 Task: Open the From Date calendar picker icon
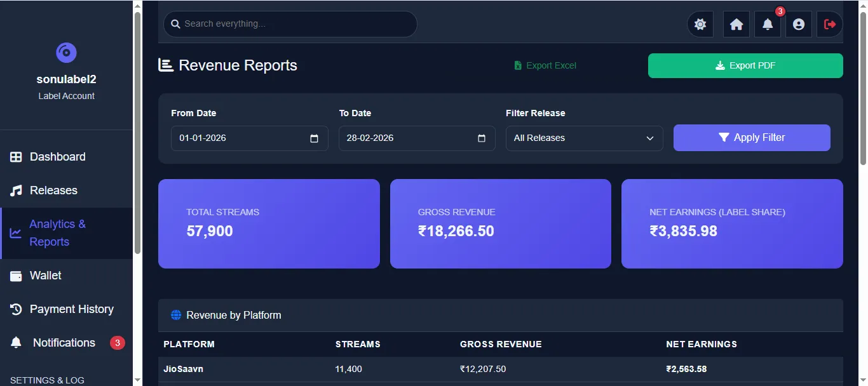pos(314,138)
